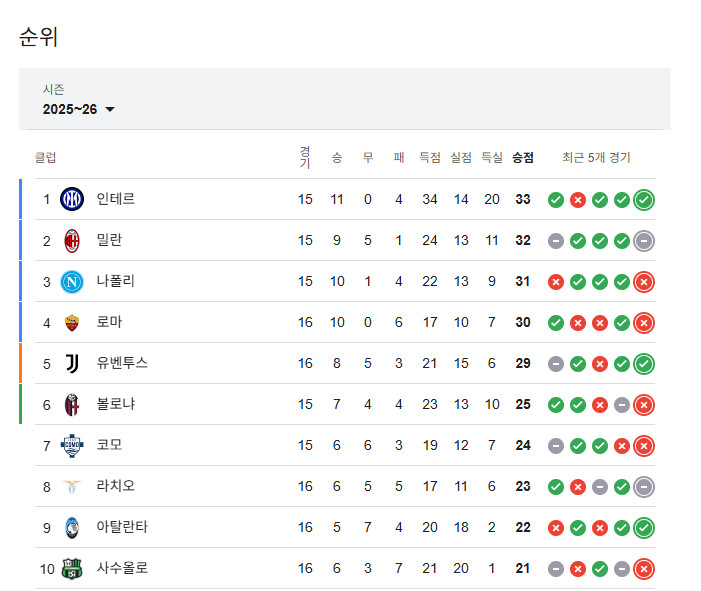
Task: Click the 클럽 column header
Action: tap(46, 157)
